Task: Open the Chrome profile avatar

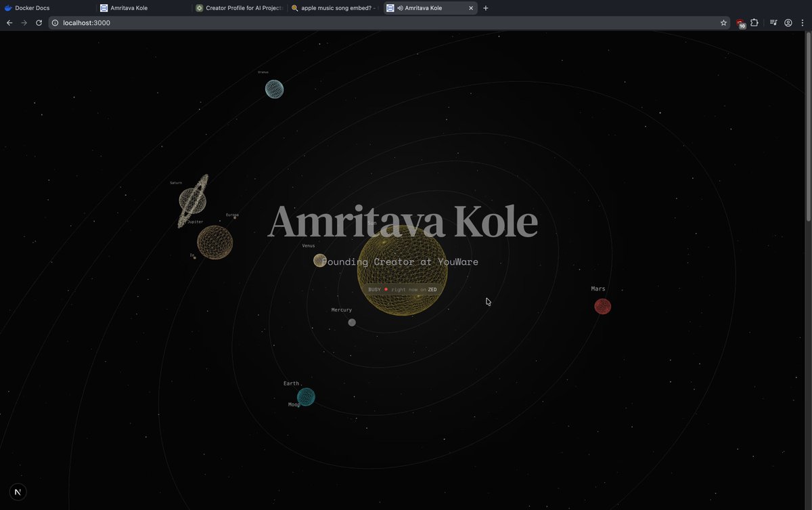Action: coord(788,22)
